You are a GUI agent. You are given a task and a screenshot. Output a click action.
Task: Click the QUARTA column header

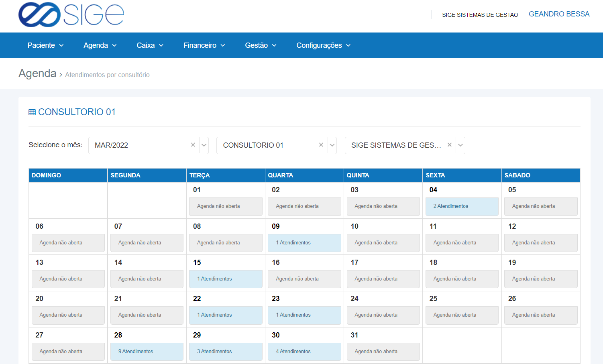(304, 175)
